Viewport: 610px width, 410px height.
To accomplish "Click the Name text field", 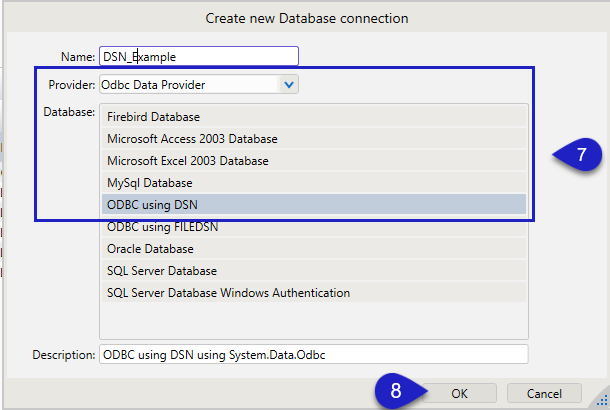I will (x=198, y=57).
